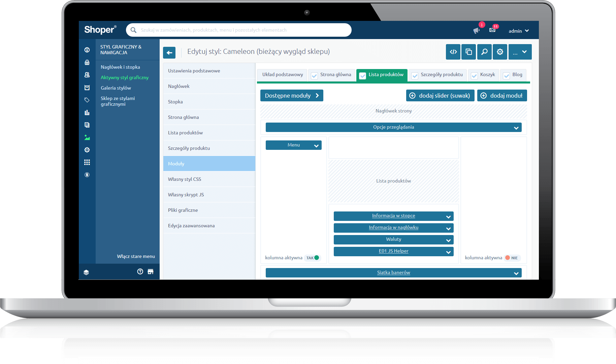The width and height of the screenshot is (616, 364).
Task: Click the dollar coin icon in the sidebar
Action: (x=87, y=175)
